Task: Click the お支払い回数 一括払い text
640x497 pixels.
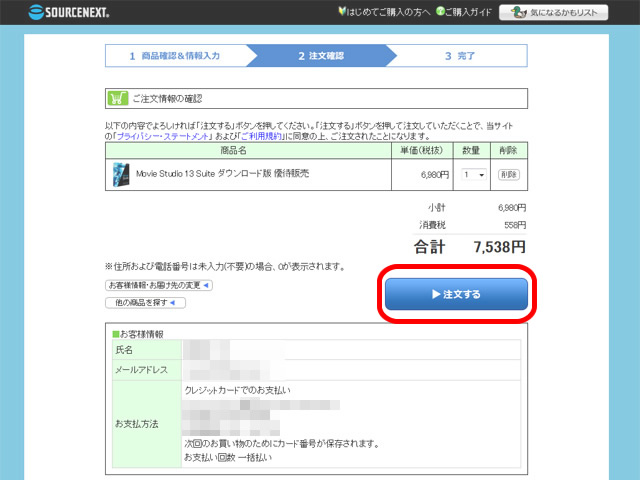Action: (x=228, y=457)
